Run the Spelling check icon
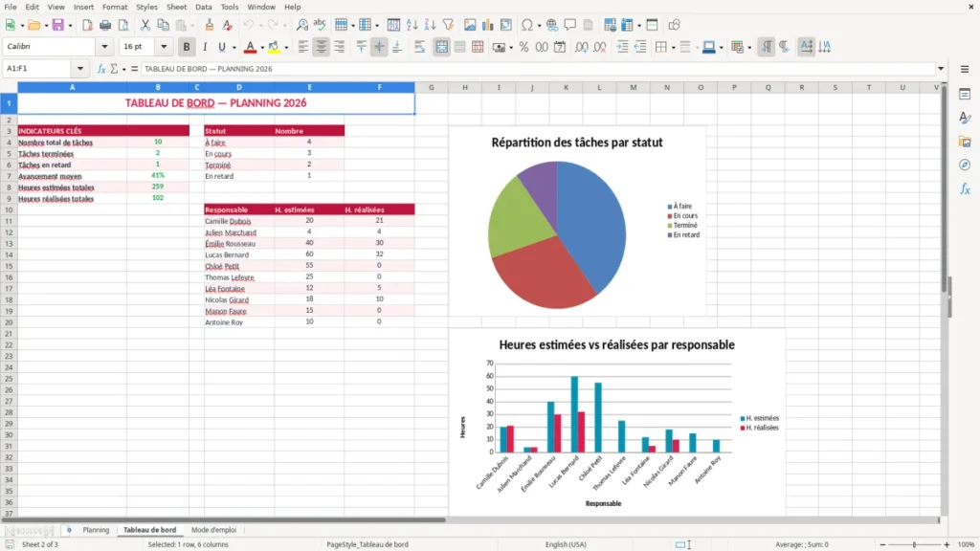 (320, 25)
